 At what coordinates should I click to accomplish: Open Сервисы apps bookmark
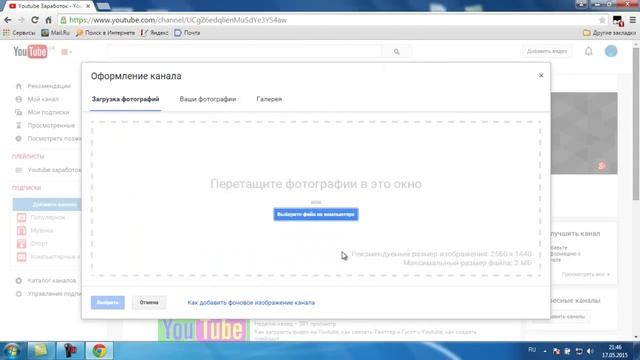click(19, 33)
